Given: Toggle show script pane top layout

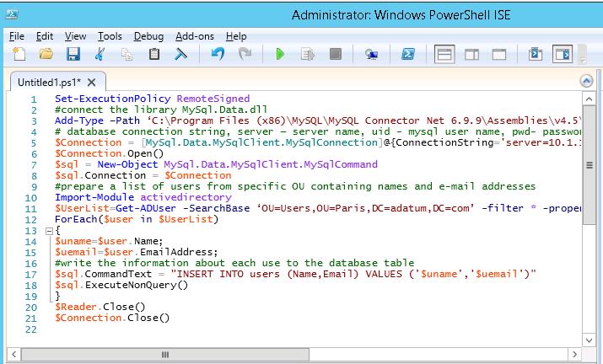Looking at the screenshot, I should 444,55.
